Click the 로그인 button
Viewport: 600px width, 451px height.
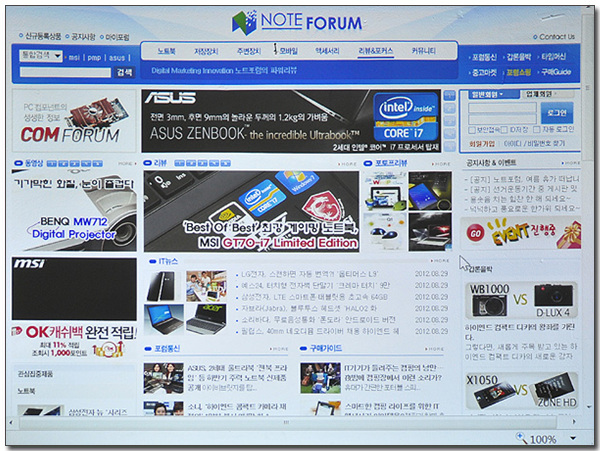point(557,113)
